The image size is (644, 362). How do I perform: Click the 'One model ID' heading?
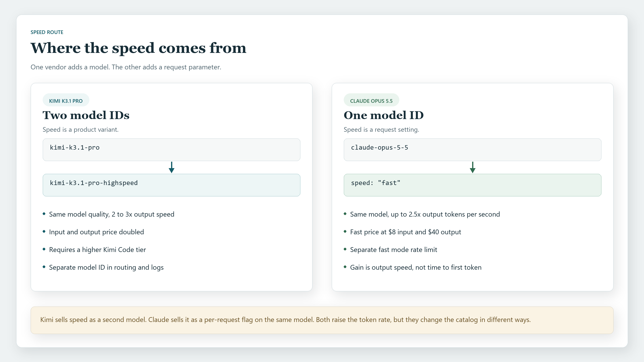pyautogui.click(x=384, y=115)
